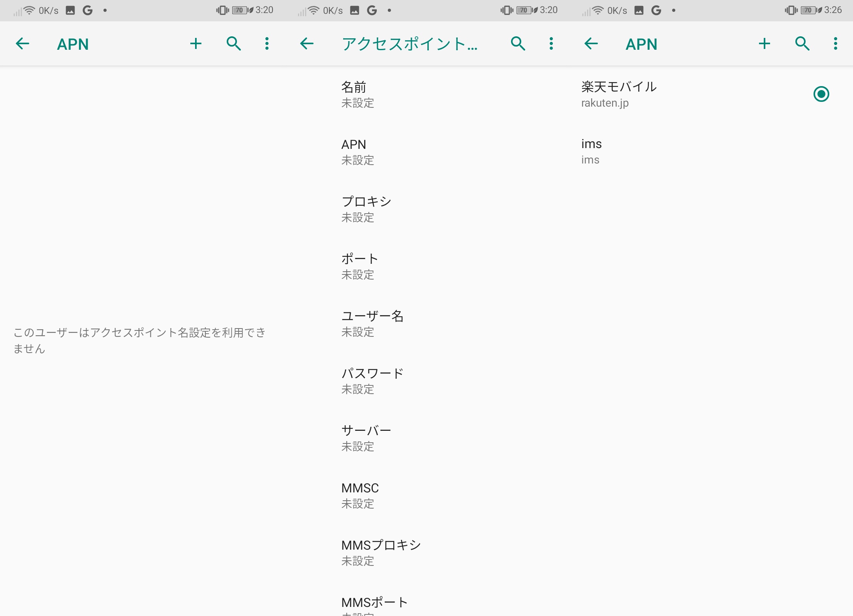This screenshot has height=616, width=853.
Task: Tap the Wi-Fi icon in right status bar
Action: pos(598,10)
